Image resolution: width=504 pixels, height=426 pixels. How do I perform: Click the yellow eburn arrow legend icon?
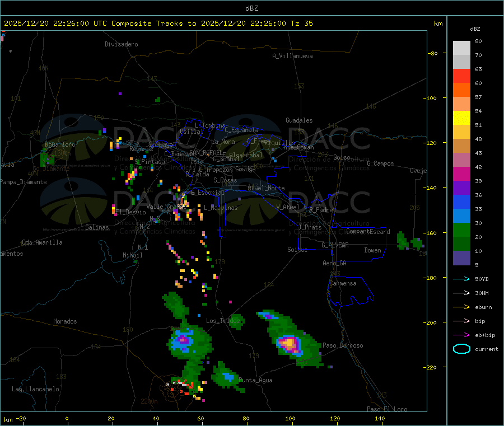coord(461,307)
